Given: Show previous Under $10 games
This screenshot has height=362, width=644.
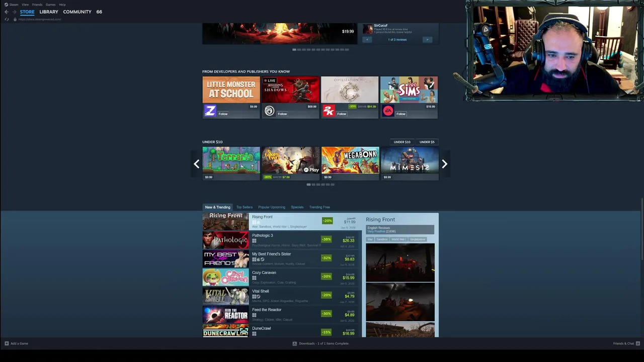Looking at the screenshot, I should pos(197,164).
